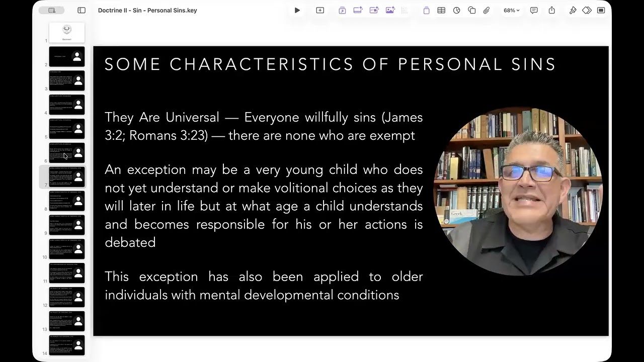Open the Document inspector icon

(x=601, y=10)
